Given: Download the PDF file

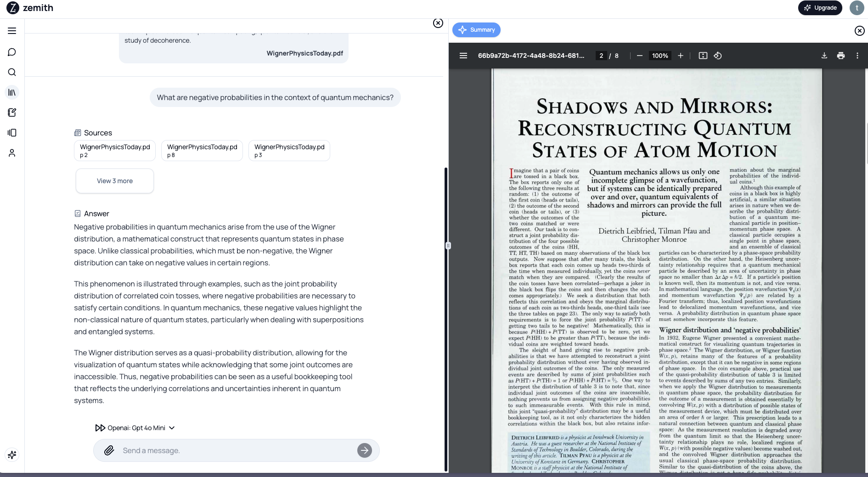Looking at the screenshot, I should (824, 56).
